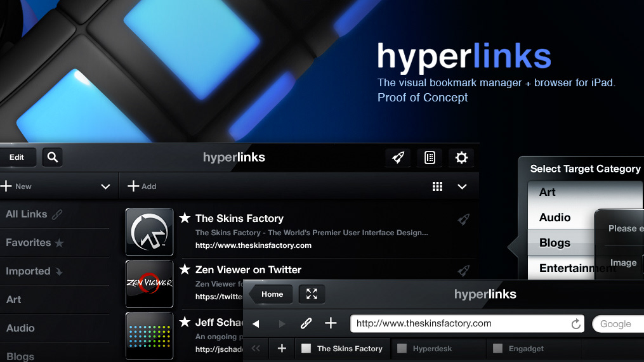Open the list view panel icon
The height and width of the screenshot is (362, 644).
click(x=430, y=157)
